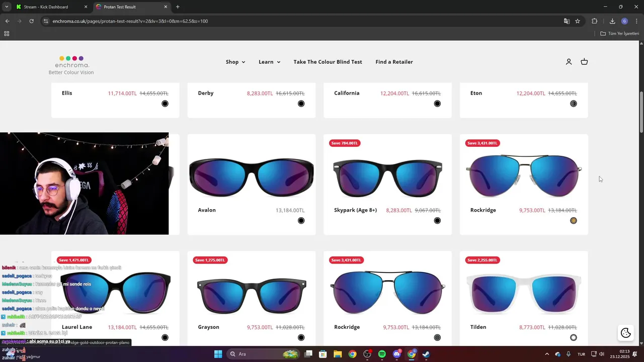Go back with browser back arrow

pyautogui.click(x=7, y=21)
